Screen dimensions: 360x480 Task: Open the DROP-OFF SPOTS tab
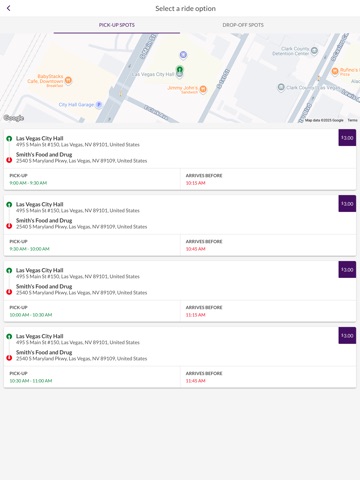pos(243,25)
